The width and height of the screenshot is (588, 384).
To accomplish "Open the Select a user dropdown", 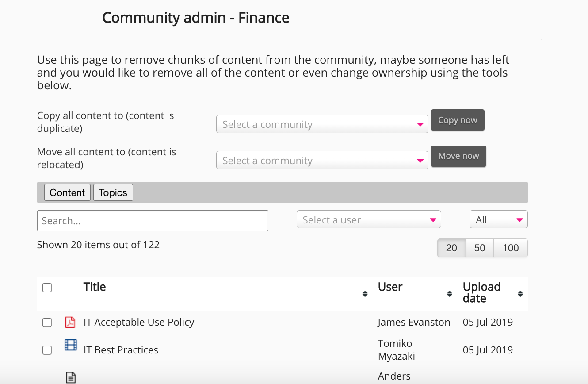I will pos(368,220).
